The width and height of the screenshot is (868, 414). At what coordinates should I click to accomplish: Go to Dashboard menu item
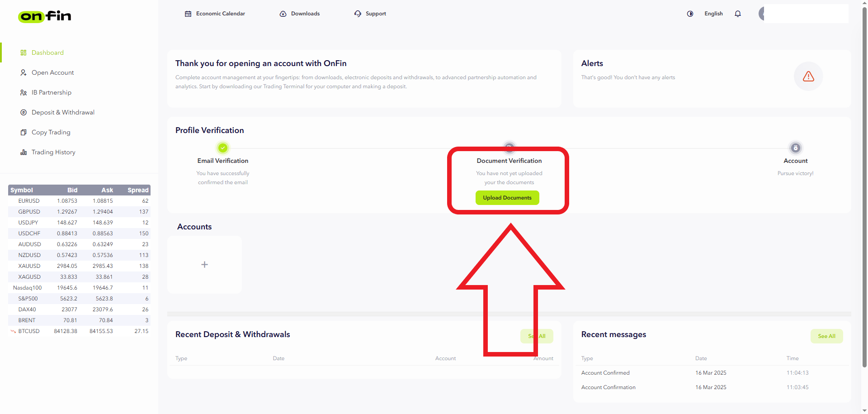[47, 53]
